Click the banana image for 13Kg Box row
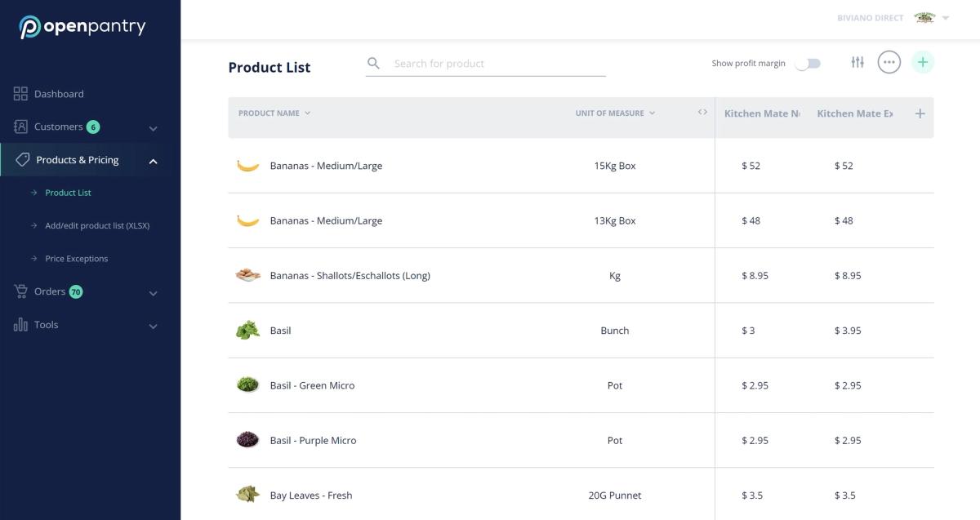Screen dimensions: 980x520 pyautogui.click(x=247, y=220)
